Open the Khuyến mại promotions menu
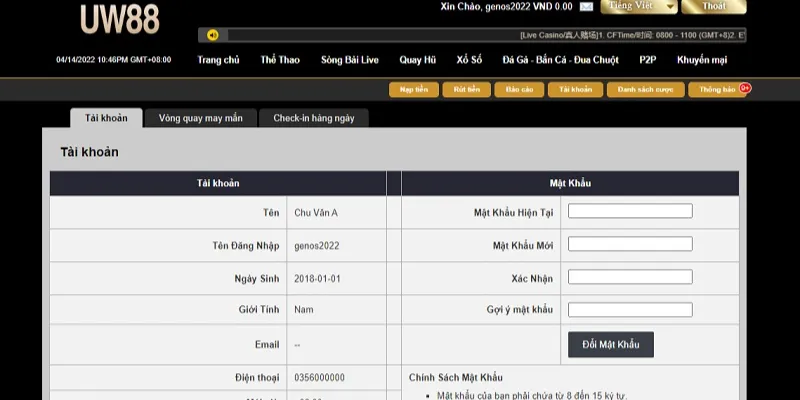This screenshot has height=400, width=800. coord(702,60)
